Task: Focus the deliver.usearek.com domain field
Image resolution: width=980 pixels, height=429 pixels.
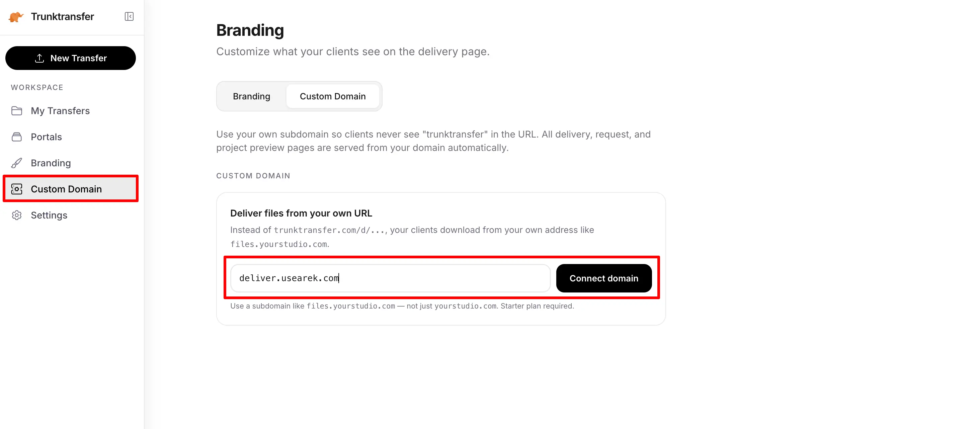Action: (390, 278)
